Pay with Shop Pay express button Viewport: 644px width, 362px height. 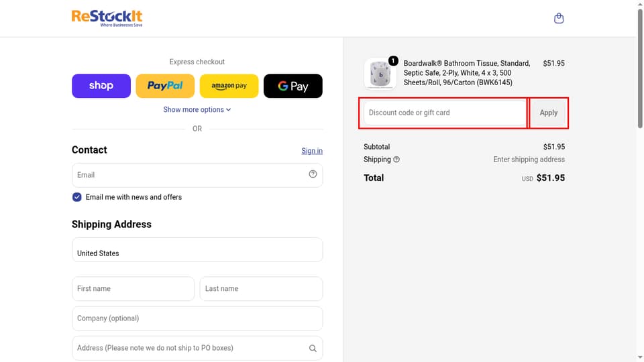[x=101, y=86]
